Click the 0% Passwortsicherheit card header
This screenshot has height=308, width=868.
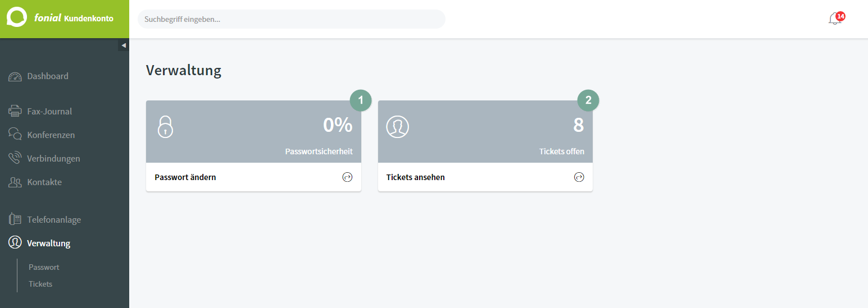pyautogui.click(x=253, y=131)
